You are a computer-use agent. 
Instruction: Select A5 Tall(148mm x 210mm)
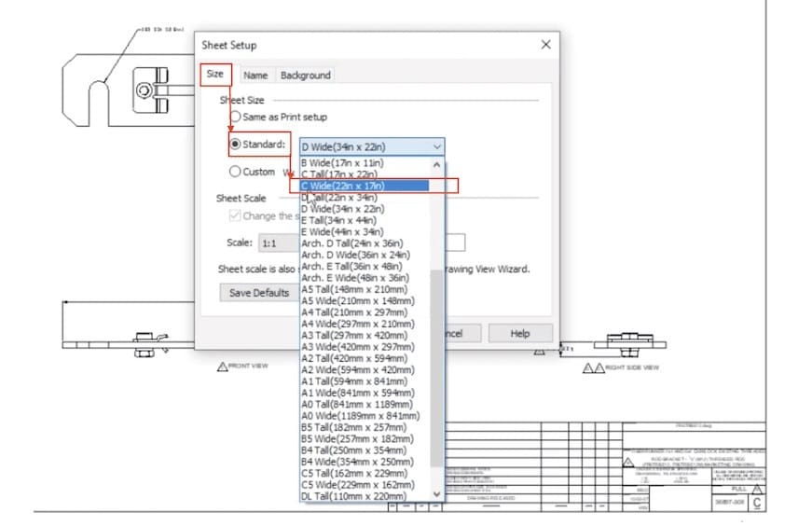365,289
